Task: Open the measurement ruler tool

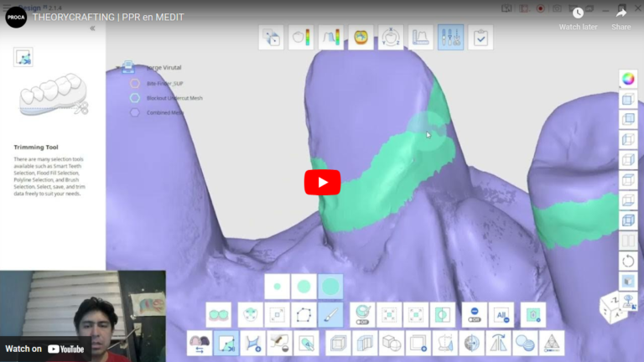Action: (x=421, y=38)
